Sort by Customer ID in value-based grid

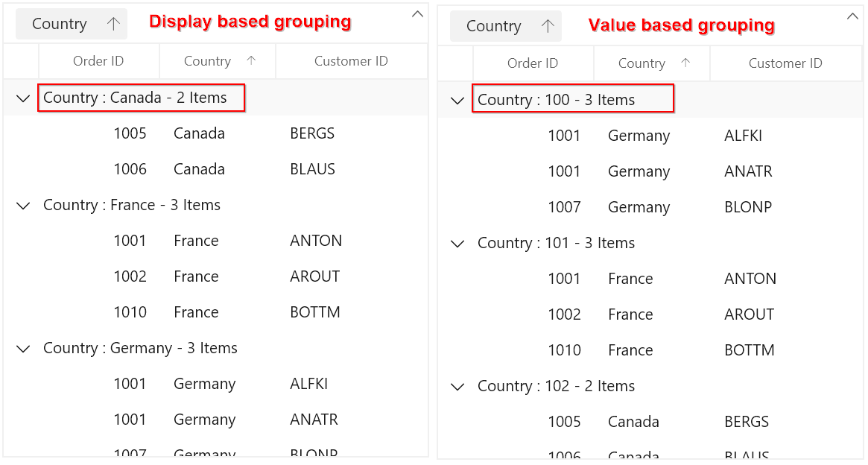[x=785, y=63]
